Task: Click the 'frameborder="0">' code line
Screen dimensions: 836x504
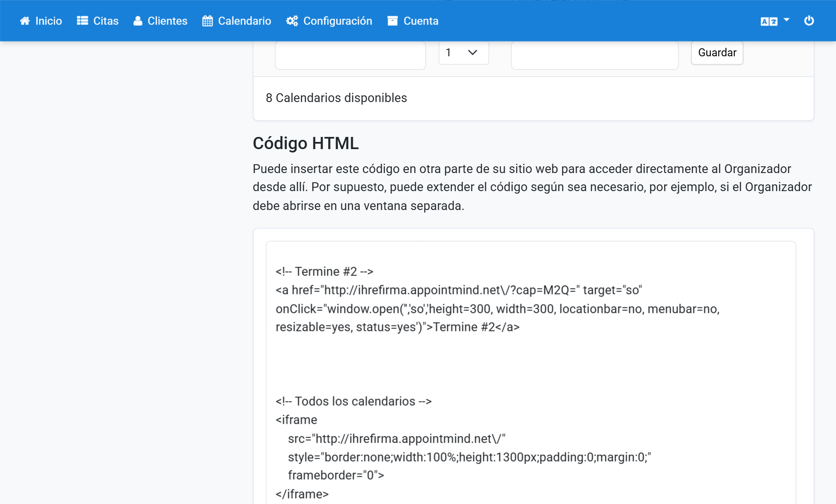Action: click(x=336, y=475)
